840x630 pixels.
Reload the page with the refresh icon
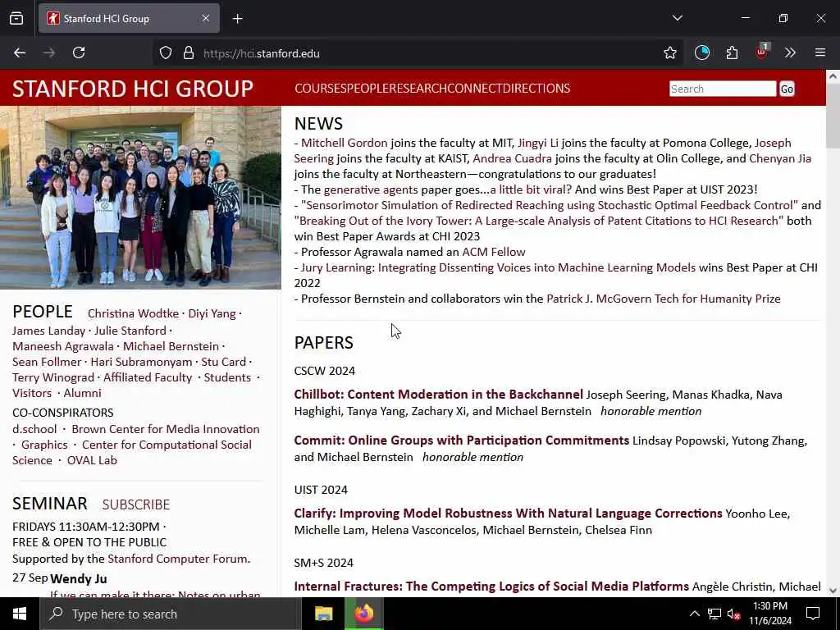[x=79, y=53]
